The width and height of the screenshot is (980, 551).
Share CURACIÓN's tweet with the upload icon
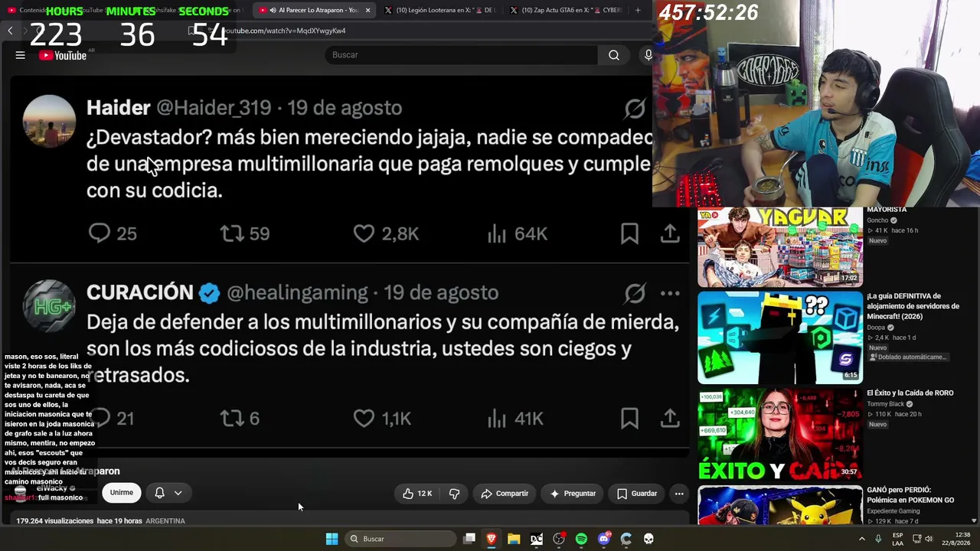tap(670, 418)
